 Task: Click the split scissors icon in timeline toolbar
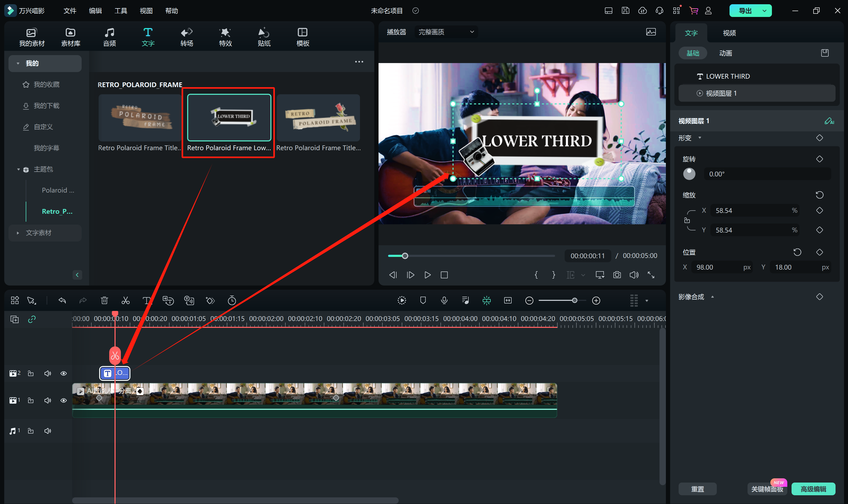tap(125, 301)
